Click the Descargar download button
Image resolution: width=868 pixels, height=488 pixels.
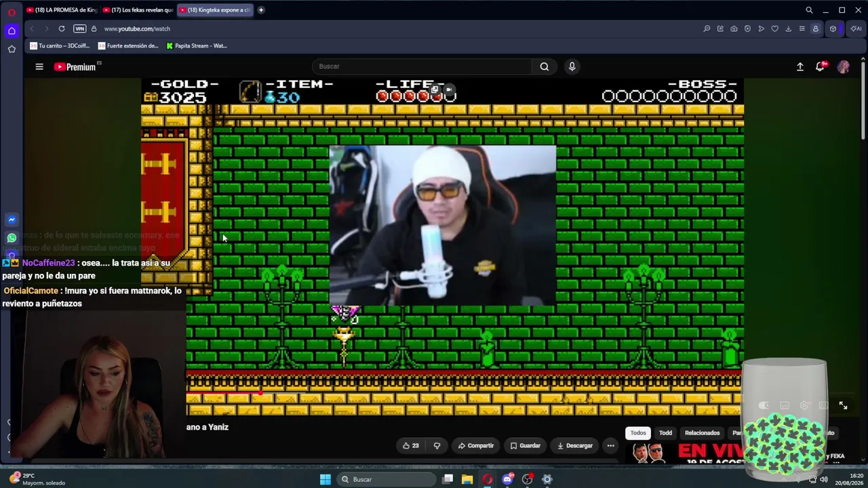click(575, 445)
